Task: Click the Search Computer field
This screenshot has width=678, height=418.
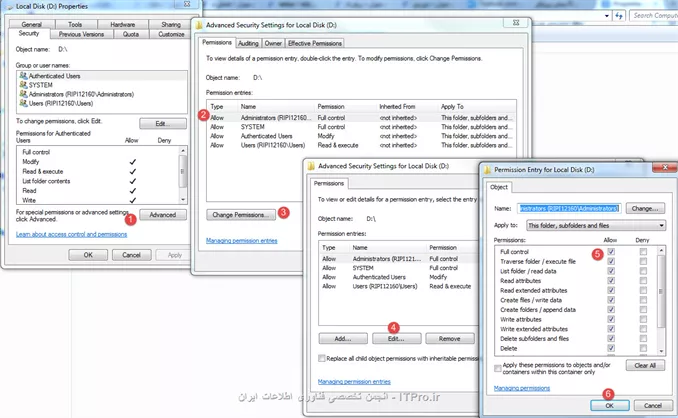Action: pyautogui.click(x=653, y=16)
